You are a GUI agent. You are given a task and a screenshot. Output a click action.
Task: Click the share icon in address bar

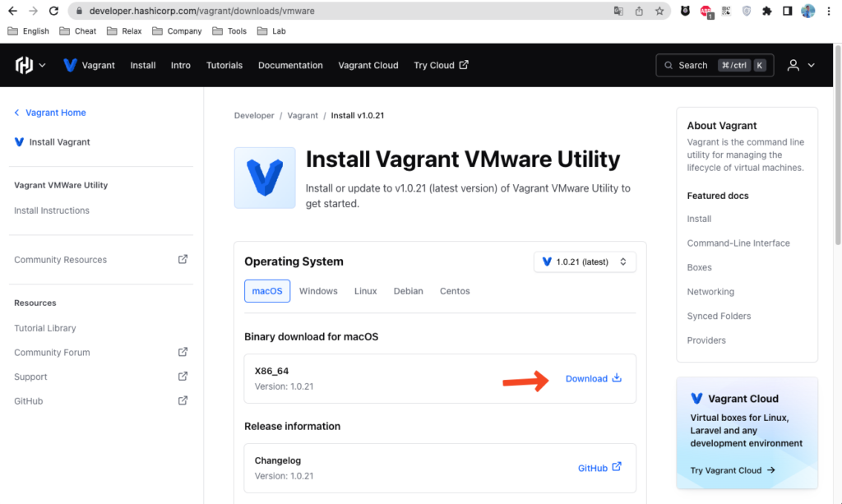coord(639,11)
